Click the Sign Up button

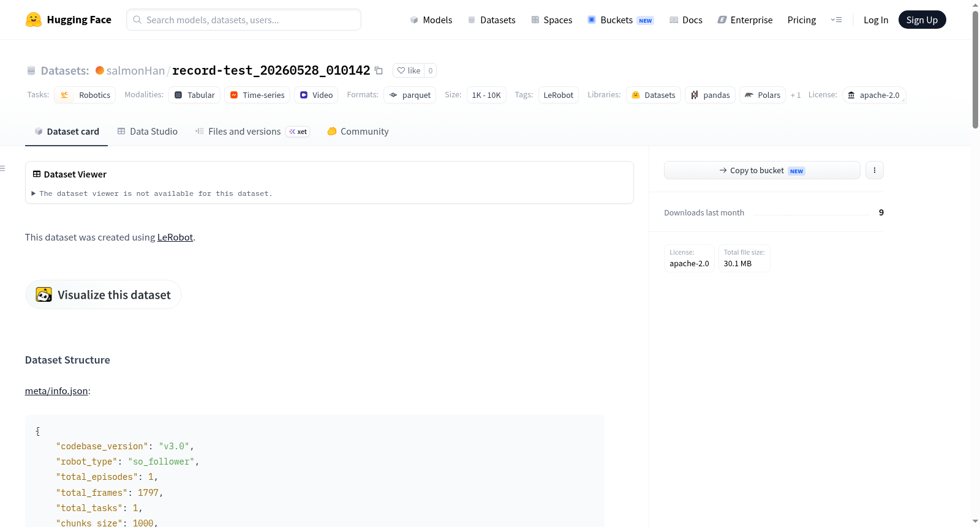922,20
